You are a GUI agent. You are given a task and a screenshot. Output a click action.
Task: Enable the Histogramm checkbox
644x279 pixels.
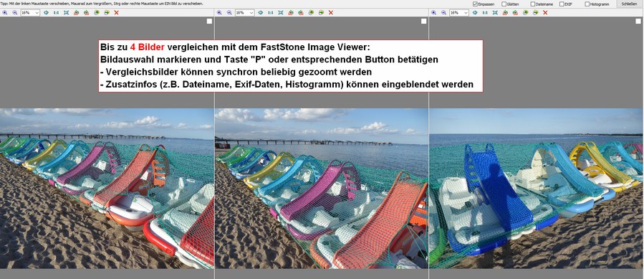[x=587, y=4]
